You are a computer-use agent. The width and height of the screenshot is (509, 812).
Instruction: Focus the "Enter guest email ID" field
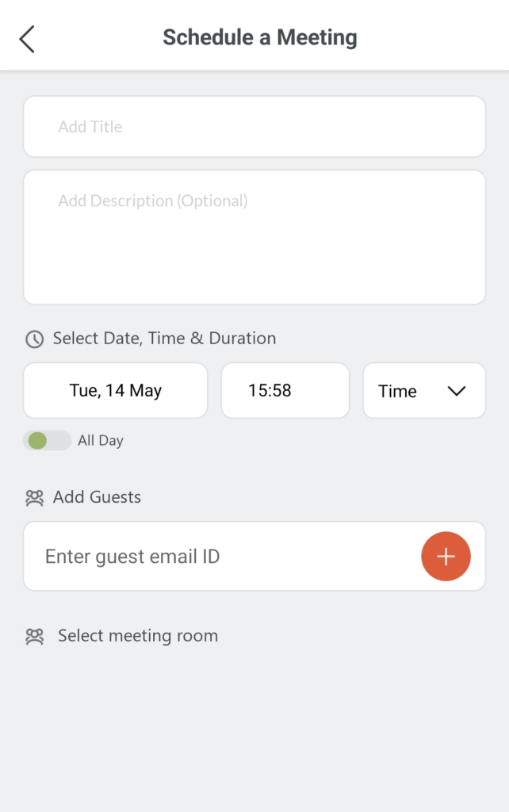click(x=222, y=557)
